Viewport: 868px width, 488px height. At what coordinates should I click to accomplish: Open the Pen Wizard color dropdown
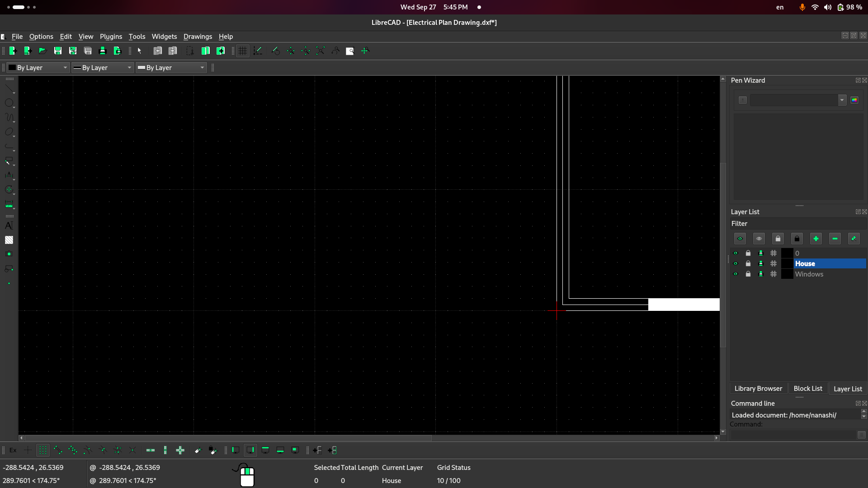click(842, 100)
